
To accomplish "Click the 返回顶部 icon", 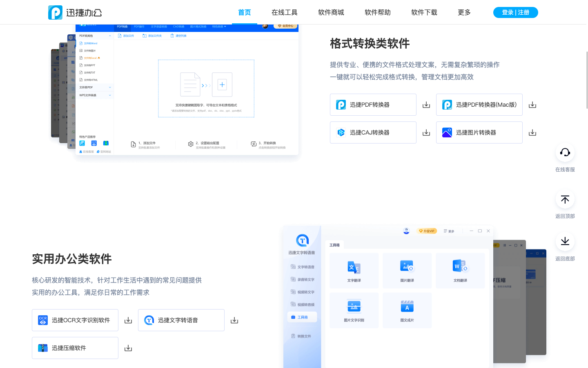I will pyautogui.click(x=565, y=199).
